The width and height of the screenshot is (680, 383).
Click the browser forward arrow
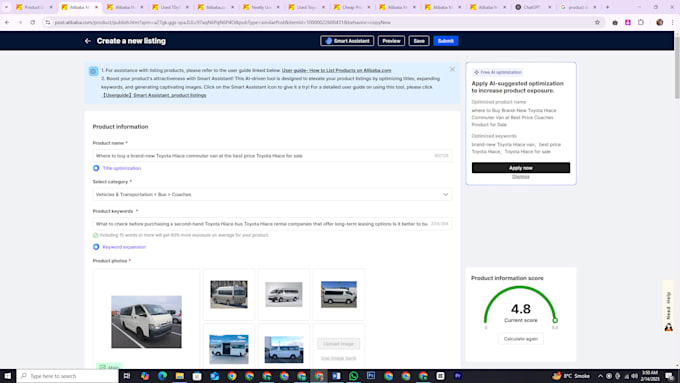coord(20,22)
